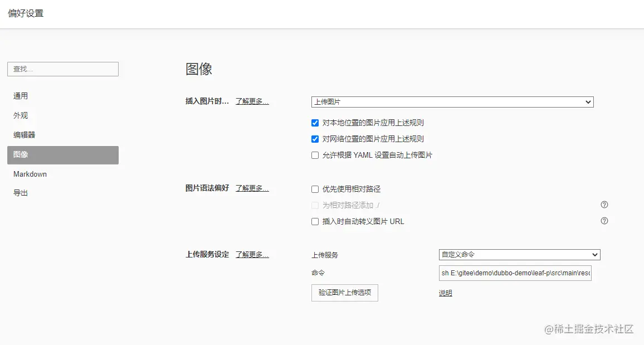Screen dimensions: 644x345
Task: Click the 命令 command input field
Action: pyautogui.click(x=515, y=273)
